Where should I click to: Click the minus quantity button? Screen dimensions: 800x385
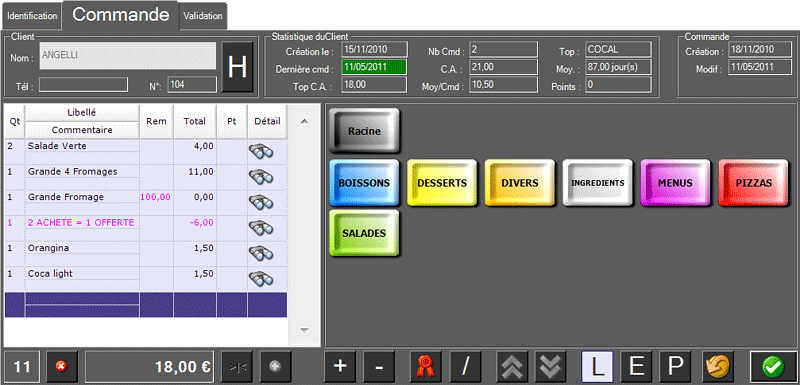pos(379,366)
